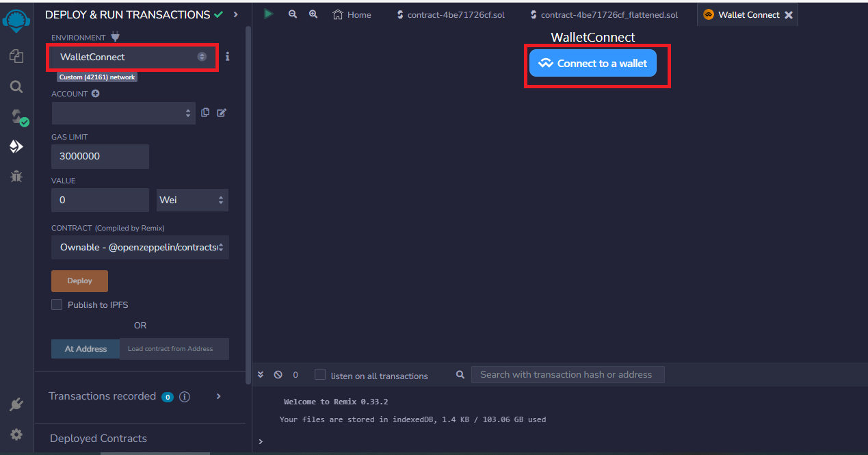Open the Ownable contract dropdown
Screen dimensions: 868x455
pyautogui.click(x=140, y=247)
